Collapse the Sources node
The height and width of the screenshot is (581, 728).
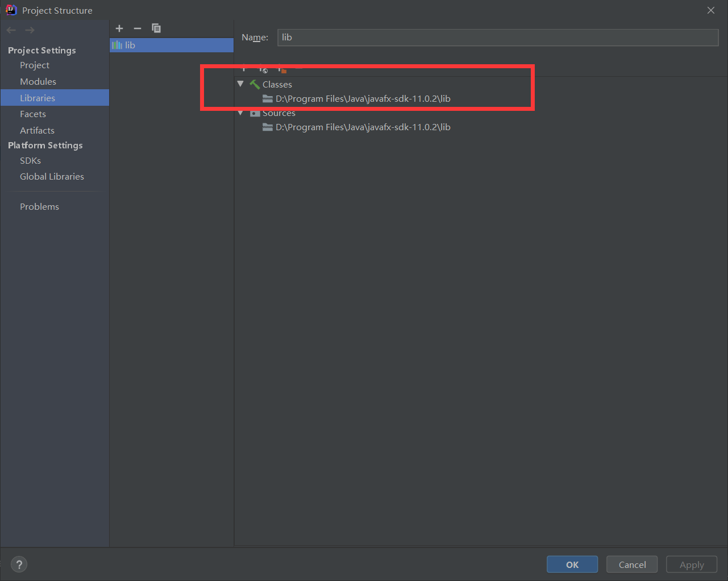click(240, 113)
